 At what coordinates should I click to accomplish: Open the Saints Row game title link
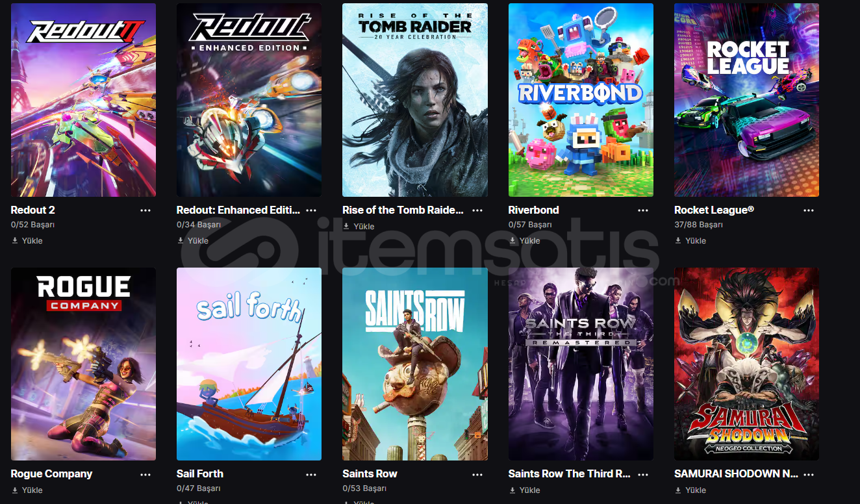[370, 474]
